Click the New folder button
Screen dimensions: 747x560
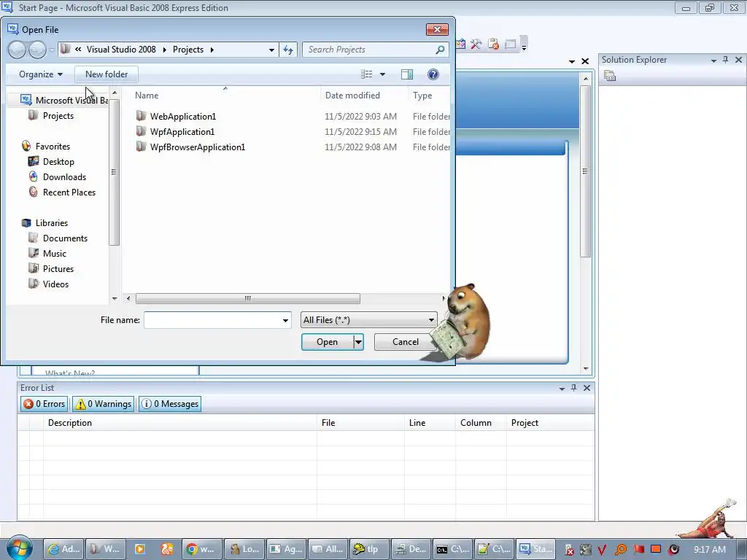pyautogui.click(x=107, y=74)
